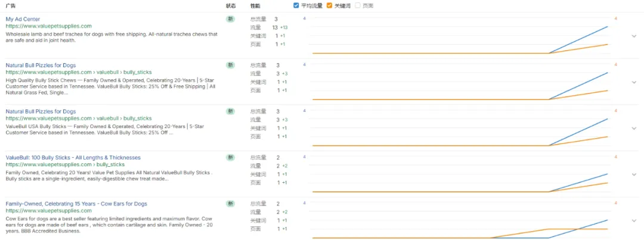Image resolution: width=644 pixels, height=240 pixels.
Task: Visit valuepetsupplies.com URL under My Ad Center
Action: [x=48, y=26]
